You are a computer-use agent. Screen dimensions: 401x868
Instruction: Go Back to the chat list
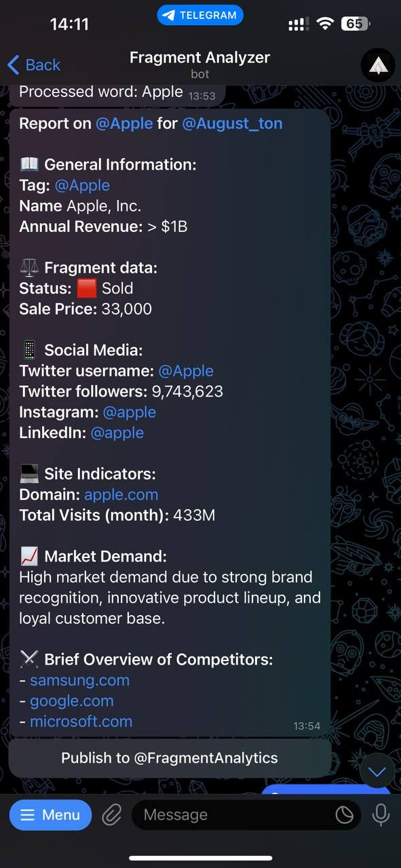point(34,65)
